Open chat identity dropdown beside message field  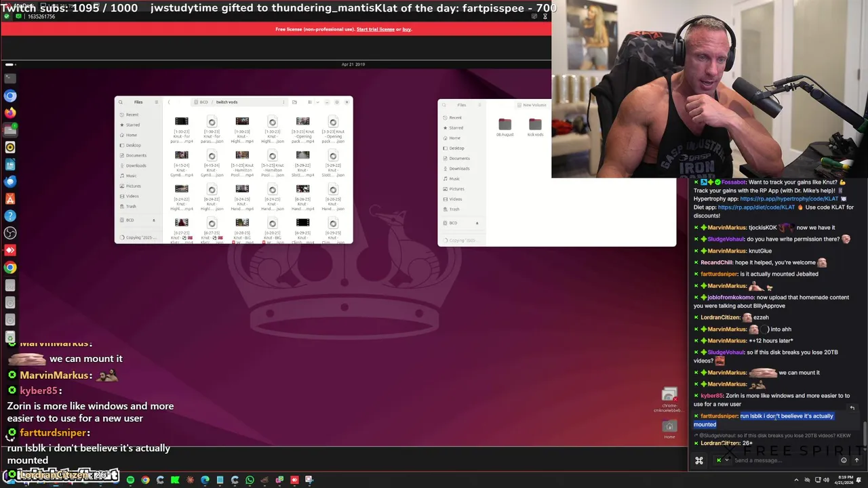(722, 460)
